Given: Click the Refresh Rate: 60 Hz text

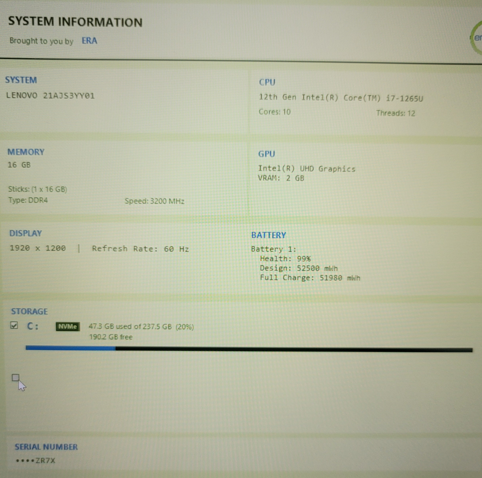Looking at the screenshot, I should tap(140, 249).
